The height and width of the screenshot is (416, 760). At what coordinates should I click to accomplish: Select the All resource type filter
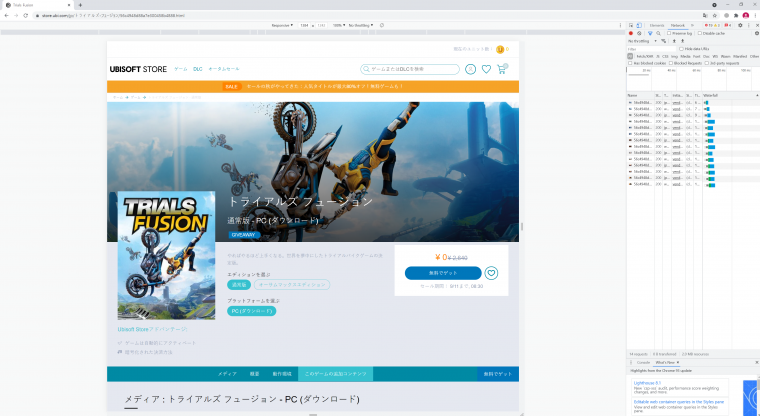pyautogui.click(x=631, y=56)
